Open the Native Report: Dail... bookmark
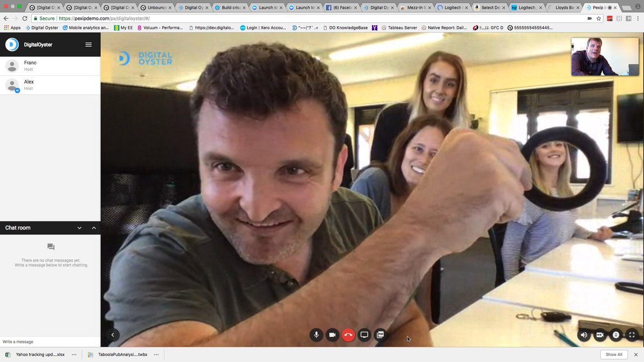Image resolution: width=644 pixels, height=362 pixels. tap(444, 27)
